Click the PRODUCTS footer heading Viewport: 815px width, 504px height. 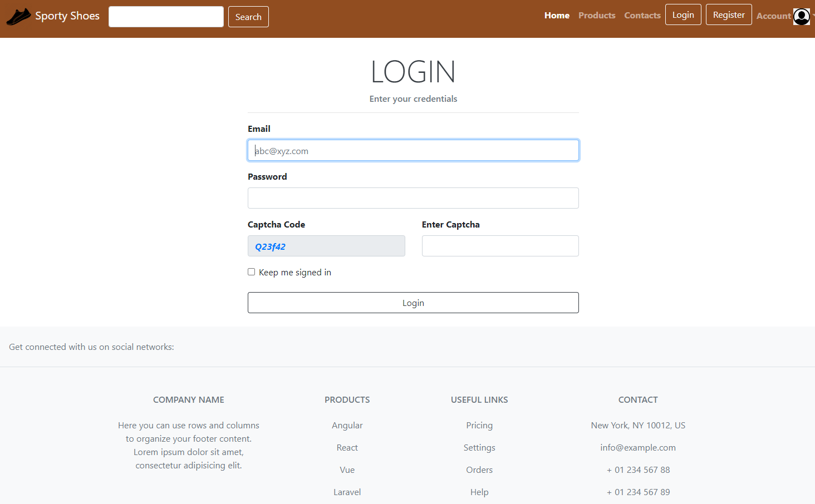coord(347,400)
